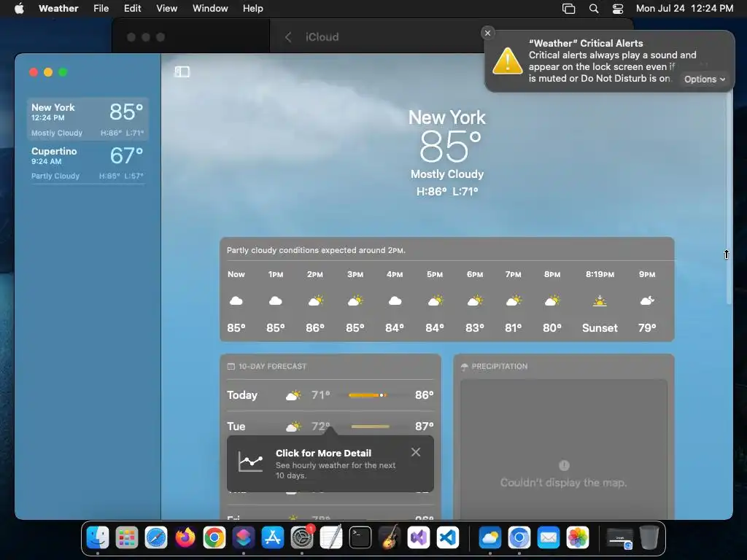
Task: Open Mail from the Dock
Action: click(x=549, y=537)
